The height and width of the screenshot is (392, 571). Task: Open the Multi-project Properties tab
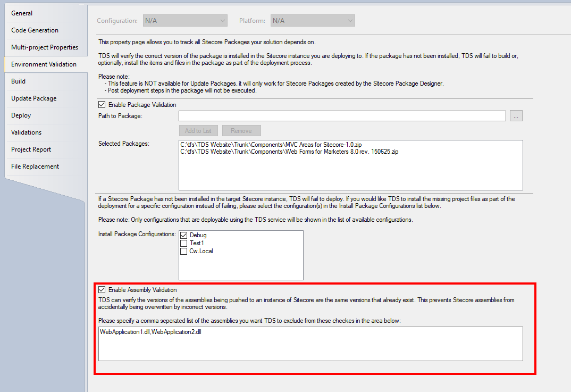tap(46, 47)
